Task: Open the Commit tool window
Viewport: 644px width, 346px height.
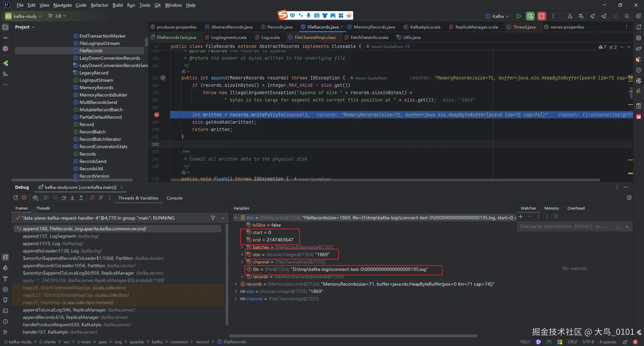Action: [x=5, y=38]
